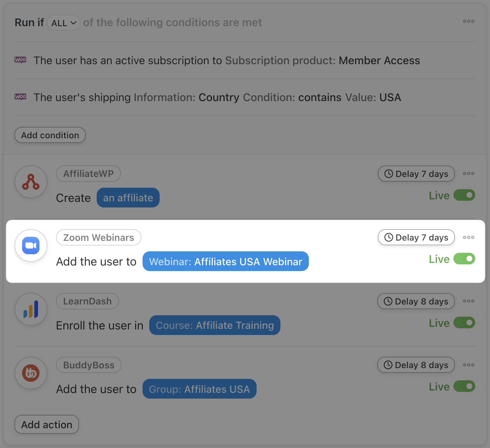The width and height of the screenshot is (490, 448).
Task: Click the Woo icon beside the shipping Country condition
Action: coord(20,97)
